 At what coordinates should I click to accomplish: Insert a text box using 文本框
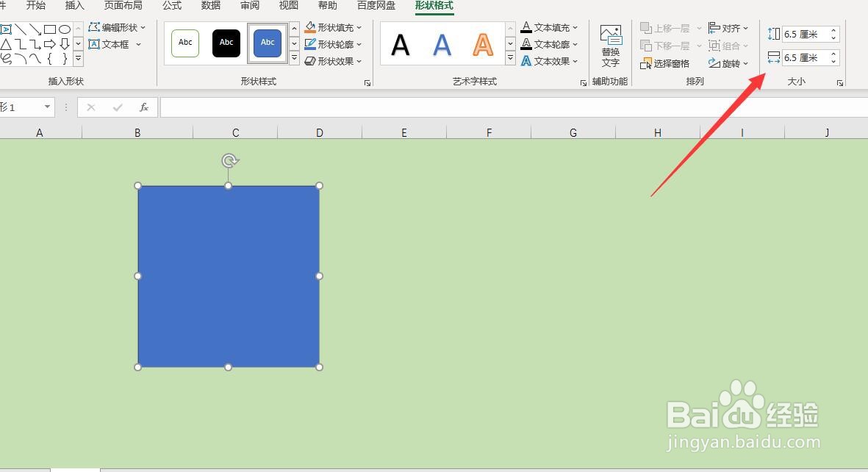(x=116, y=44)
